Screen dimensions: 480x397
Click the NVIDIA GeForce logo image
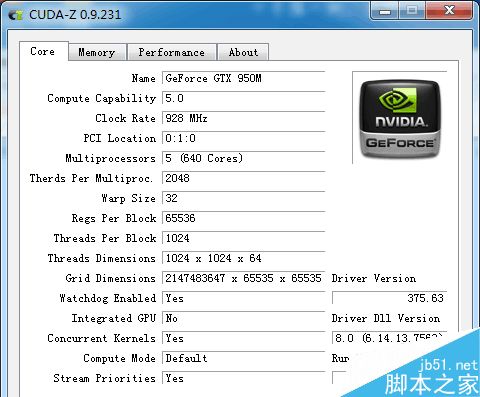point(399,118)
